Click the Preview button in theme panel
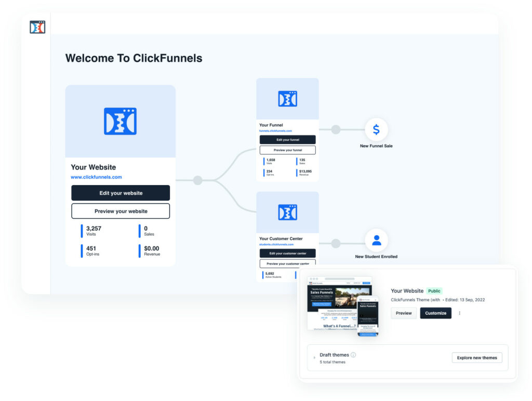Viewport: 532px width, 401px height. [404, 313]
